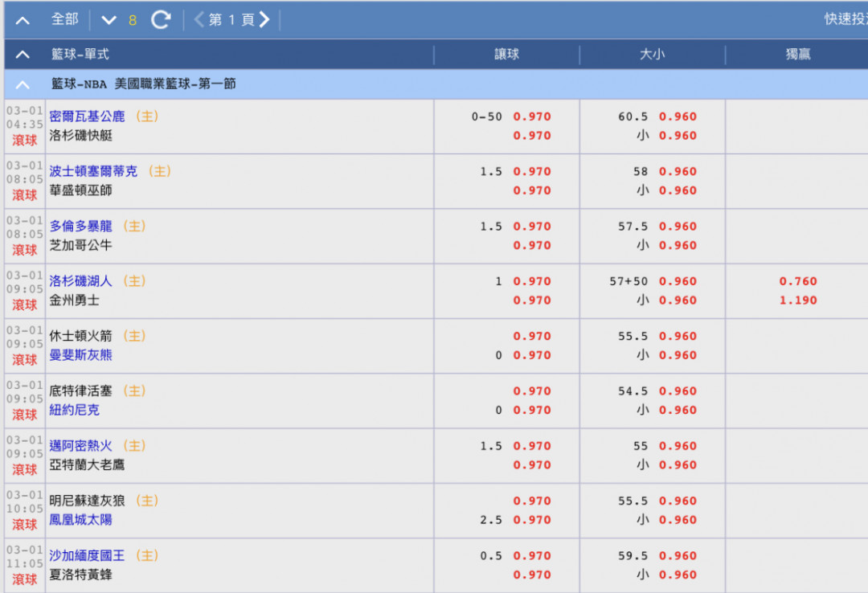Select 邁阿密熱火 handicap 1.5 odds 0.970
Screen dimensions: 868x593
(532, 446)
